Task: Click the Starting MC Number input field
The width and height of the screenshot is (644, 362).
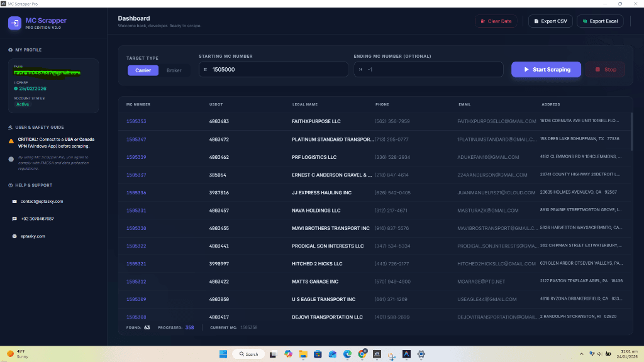Action: point(273,69)
